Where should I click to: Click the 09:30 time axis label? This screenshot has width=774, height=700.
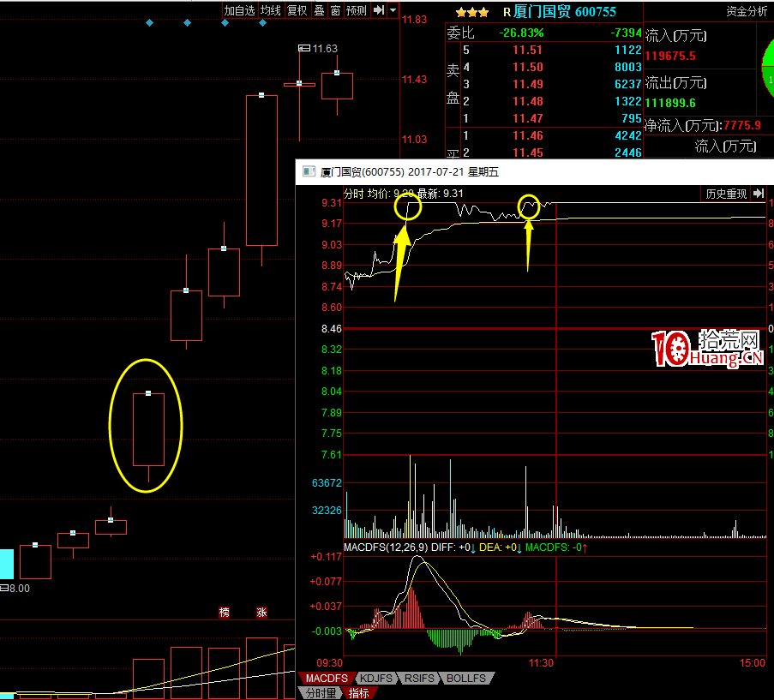(329, 662)
